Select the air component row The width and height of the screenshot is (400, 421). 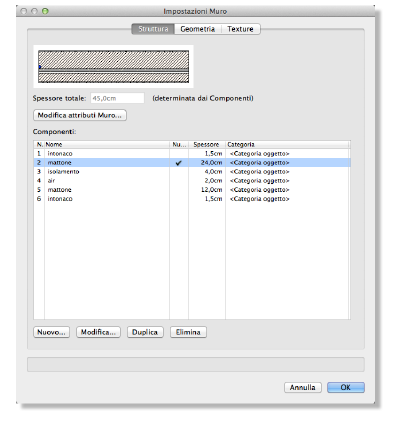pos(192,181)
